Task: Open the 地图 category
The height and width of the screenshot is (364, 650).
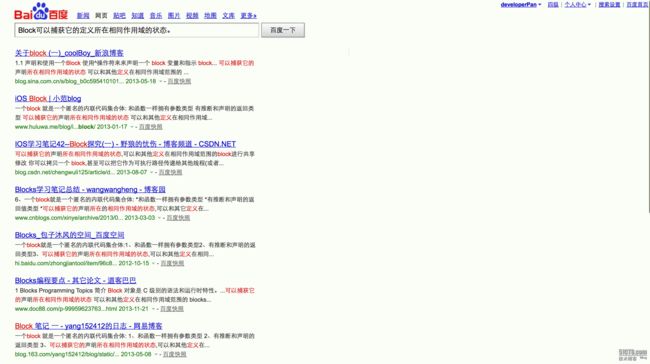Action: (x=211, y=16)
